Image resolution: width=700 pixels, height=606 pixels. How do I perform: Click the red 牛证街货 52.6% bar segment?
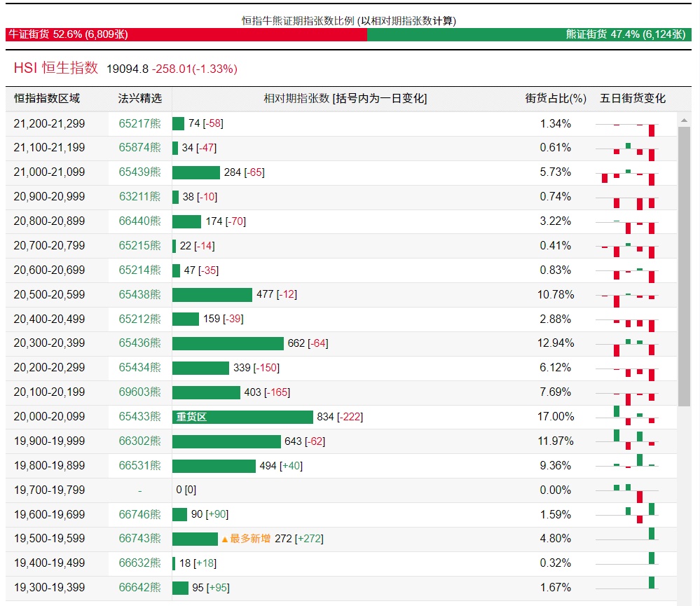coord(186,34)
